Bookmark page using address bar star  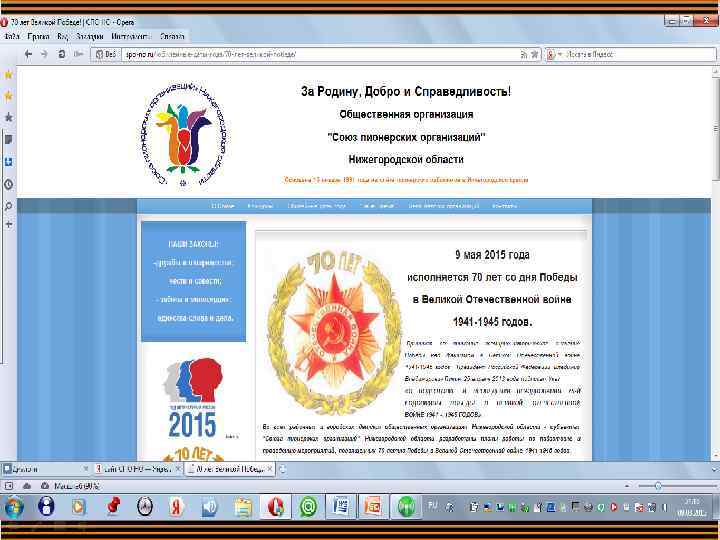pos(534,54)
